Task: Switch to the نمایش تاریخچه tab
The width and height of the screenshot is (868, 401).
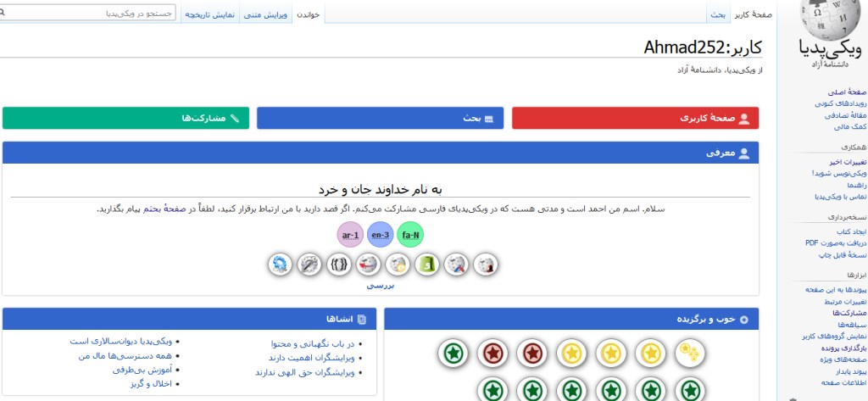Action: pos(209,14)
